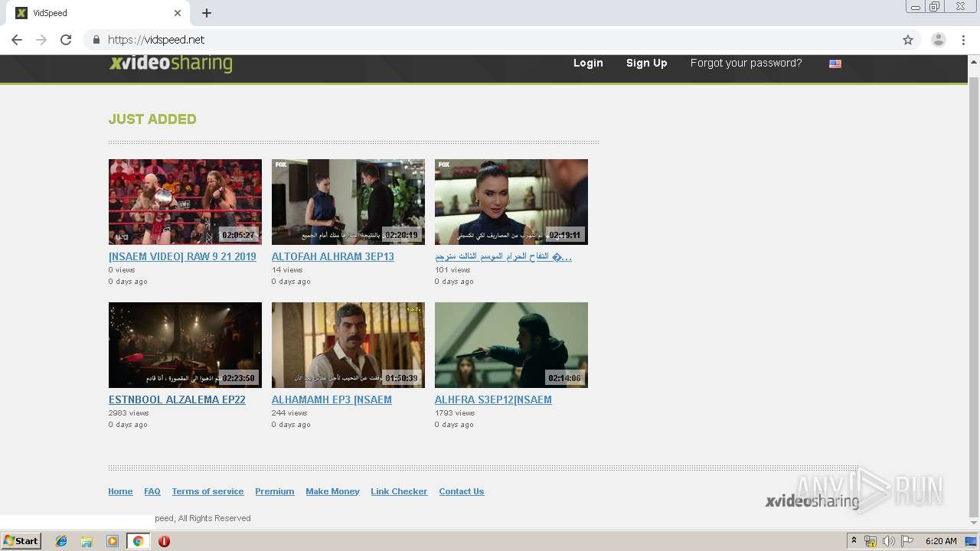980x551 pixels.
Task: Open the FAQ footer link
Action: click(x=152, y=491)
